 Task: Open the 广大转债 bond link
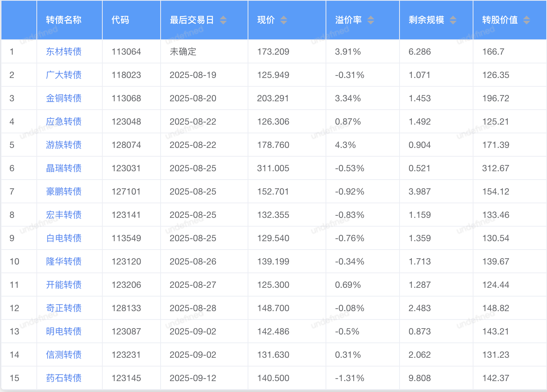coord(64,75)
